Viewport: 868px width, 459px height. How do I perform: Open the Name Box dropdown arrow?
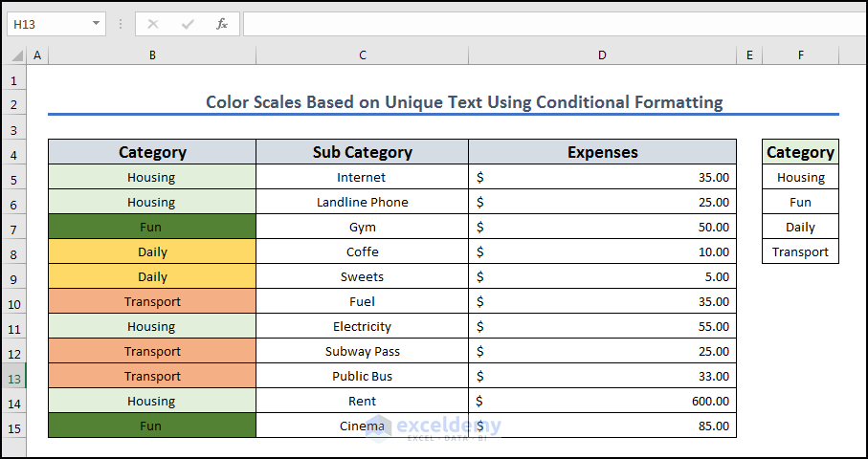click(97, 24)
